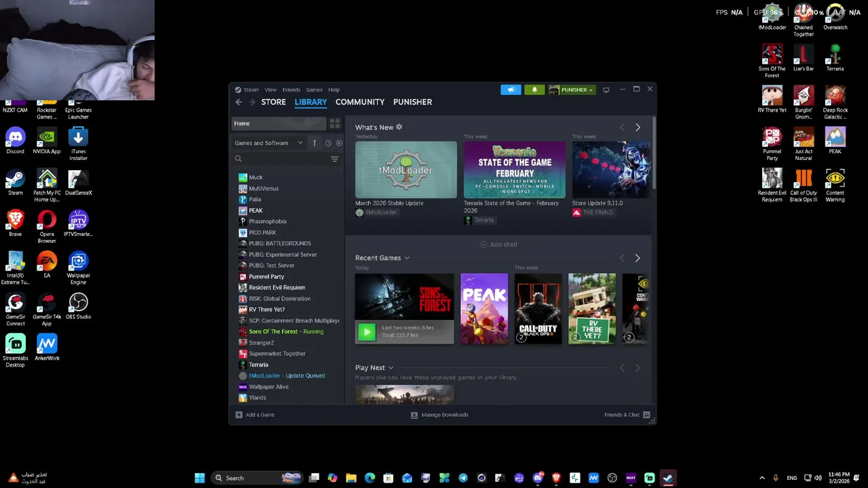Toggle the ready-to-play filter icon
The width and height of the screenshot is (868, 488).
[339, 143]
